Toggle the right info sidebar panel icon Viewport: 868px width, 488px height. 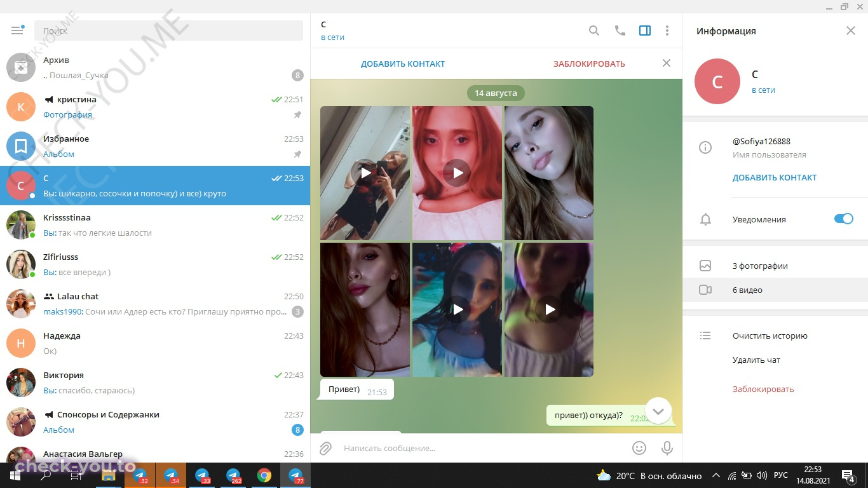click(645, 30)
